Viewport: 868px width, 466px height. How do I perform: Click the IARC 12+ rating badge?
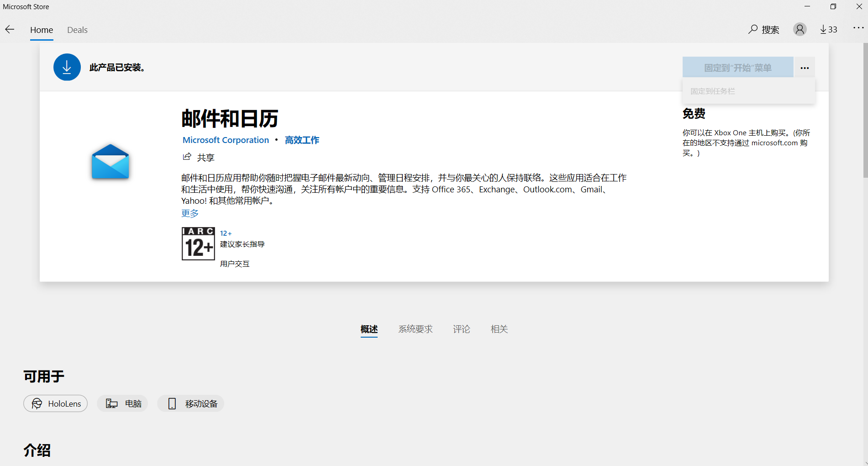click(198, 244)
